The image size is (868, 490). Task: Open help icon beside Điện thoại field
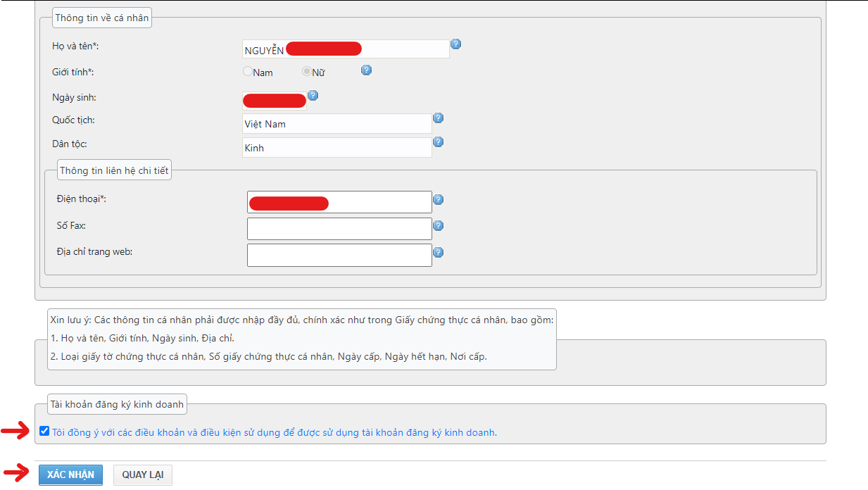[438, 200]
